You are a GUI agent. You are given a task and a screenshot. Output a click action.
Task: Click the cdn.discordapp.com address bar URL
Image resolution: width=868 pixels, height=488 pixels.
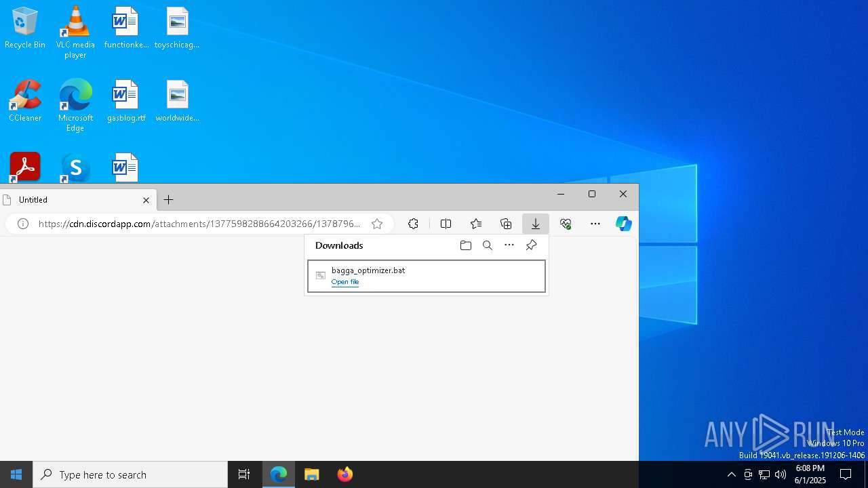coord(199,224)
